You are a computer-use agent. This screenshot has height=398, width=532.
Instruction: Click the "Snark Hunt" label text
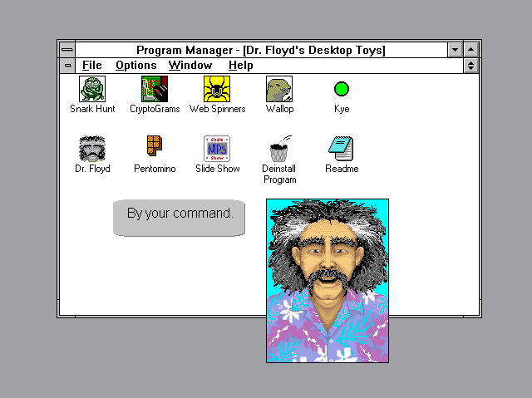pyautogui.click(x=92, y=109)
